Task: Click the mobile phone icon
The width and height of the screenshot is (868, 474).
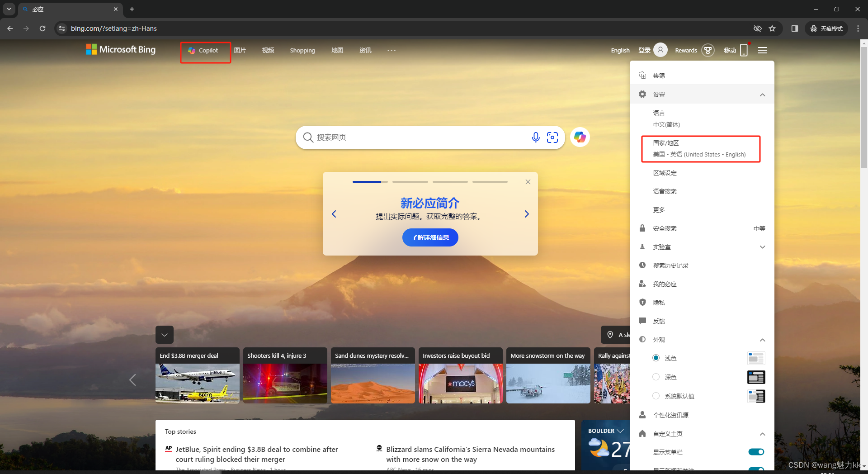Action: (743, 50)
